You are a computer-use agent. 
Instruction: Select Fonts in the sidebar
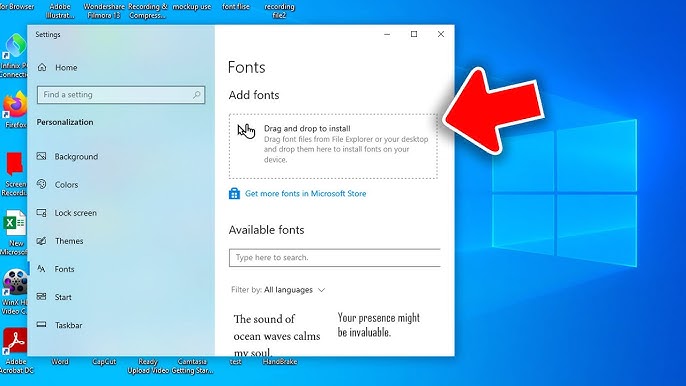coord(64,269)
